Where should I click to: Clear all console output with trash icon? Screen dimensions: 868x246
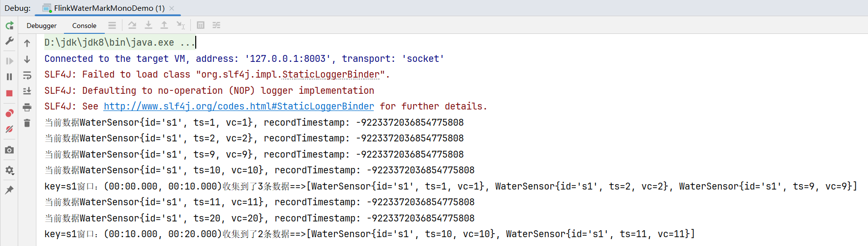(x=27, y=123)
